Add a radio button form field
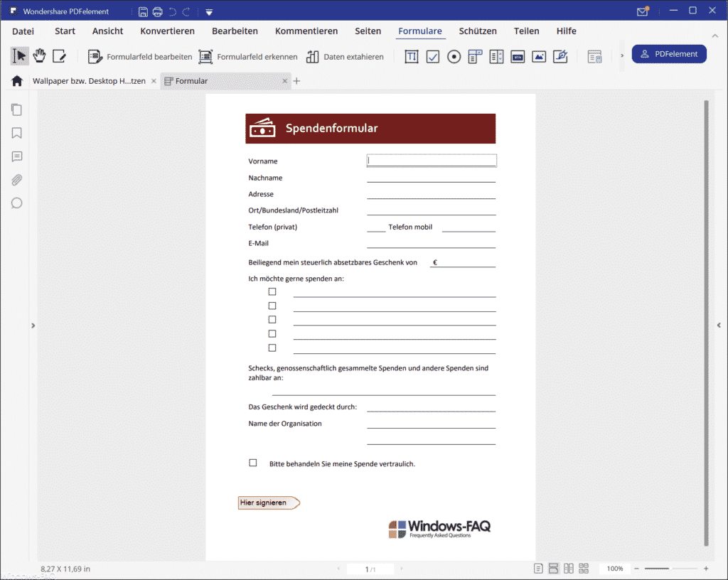728x580 pixels. tap(454, 57)
